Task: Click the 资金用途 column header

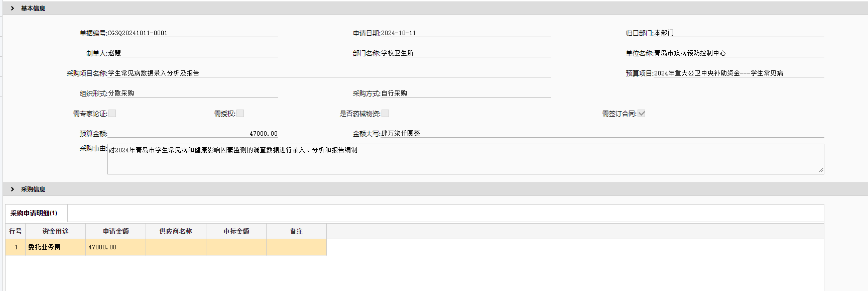Action: [x=56, y=231]
